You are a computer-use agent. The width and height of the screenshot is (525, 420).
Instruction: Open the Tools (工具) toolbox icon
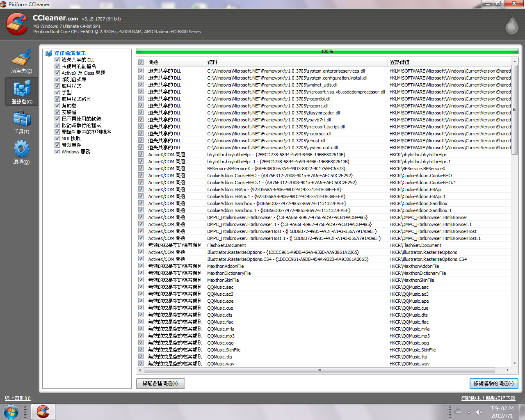point(21,119)
